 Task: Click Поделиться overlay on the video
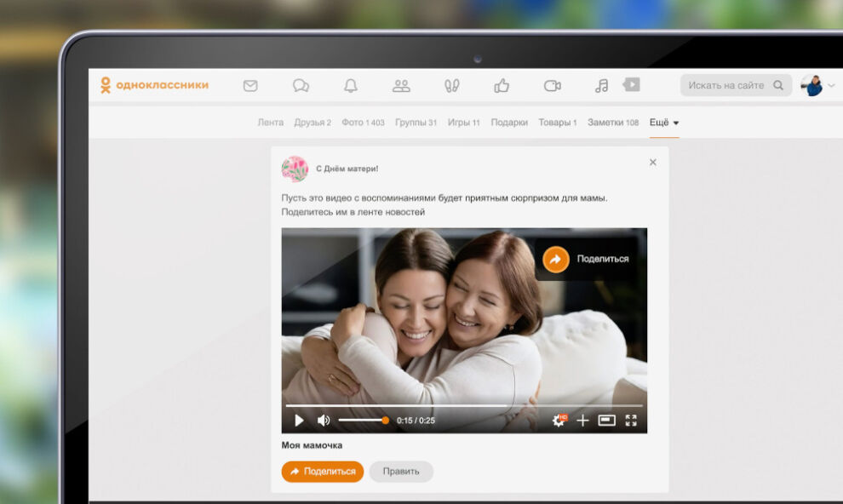coord(587,259)
